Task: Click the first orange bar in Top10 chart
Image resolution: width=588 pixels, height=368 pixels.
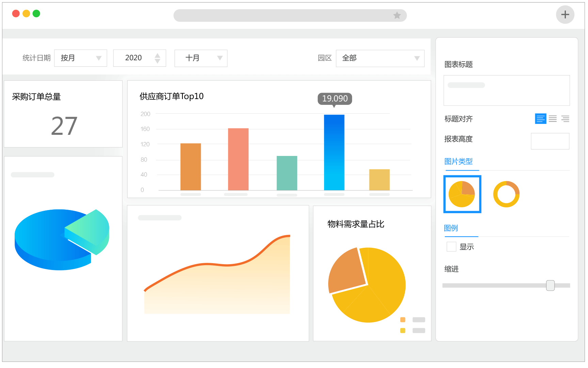Action: 191,167
